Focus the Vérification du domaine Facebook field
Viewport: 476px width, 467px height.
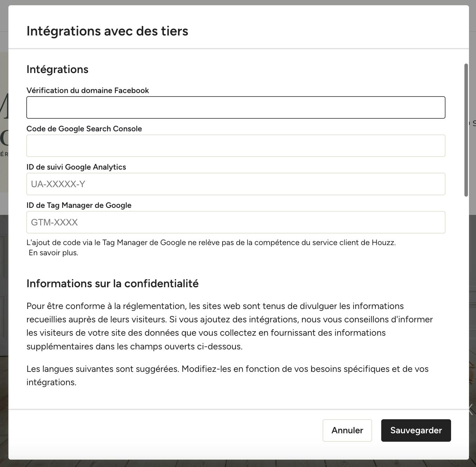pyautogui.click(x=236, y=107)
